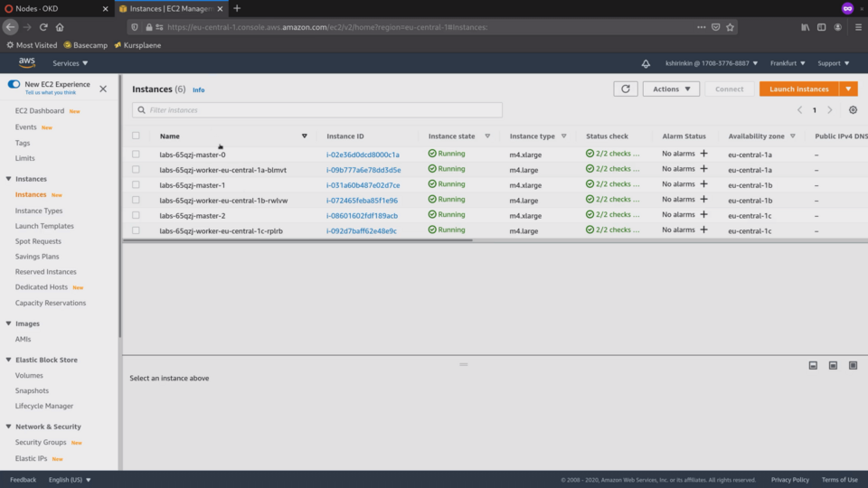The height and width of the screenshot is (488, 868).
Task: Open a new browser tab
Action: [x=237, y=8]
